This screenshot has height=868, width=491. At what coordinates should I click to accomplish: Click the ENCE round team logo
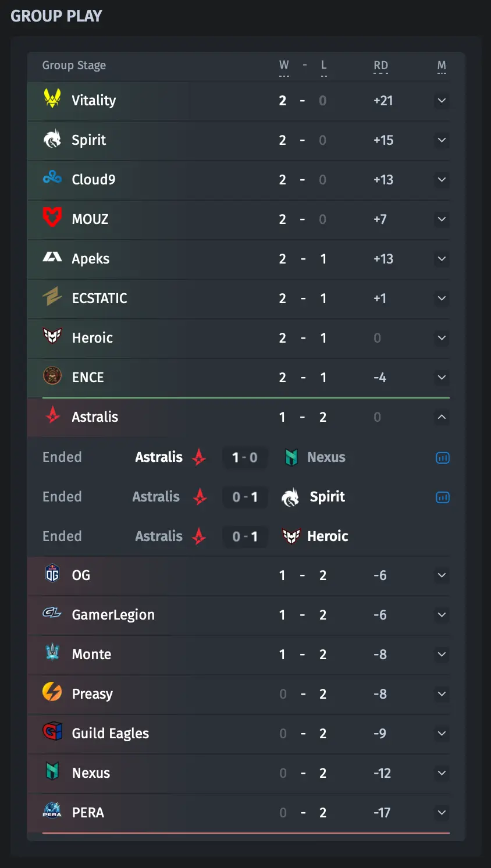(52, 376)
